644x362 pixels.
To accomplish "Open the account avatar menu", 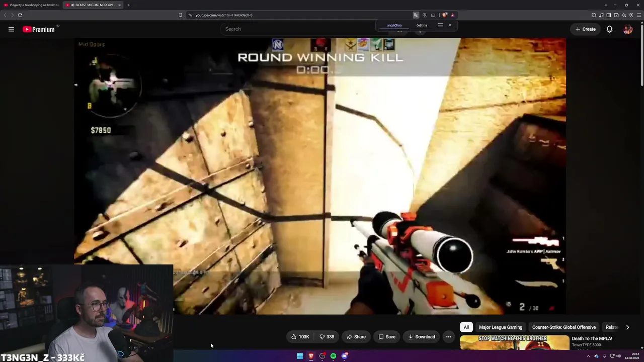I will [x=628, y=29].
